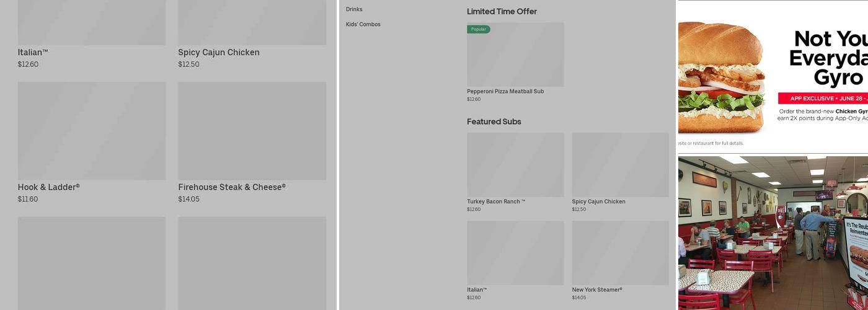The height and width of the screenshot is (310, 868).
Task: Open the Firehouse Steak & Cheese item
Action: tap(231, 187)
